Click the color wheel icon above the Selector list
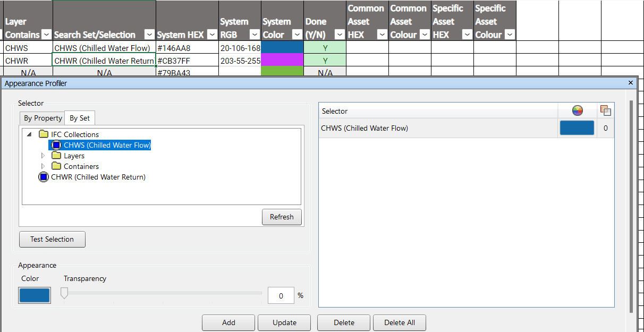Viewport: 644px width, 332px height. (x=578, y=110)
